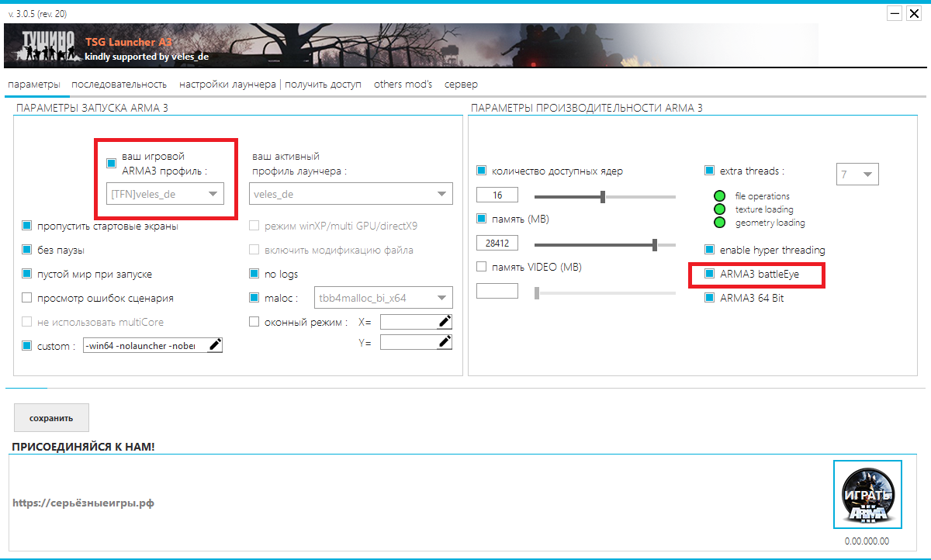Screen dimensions: 931x560
Task: Click the kindly supported by veles_de text
Action: pos(147,57)
